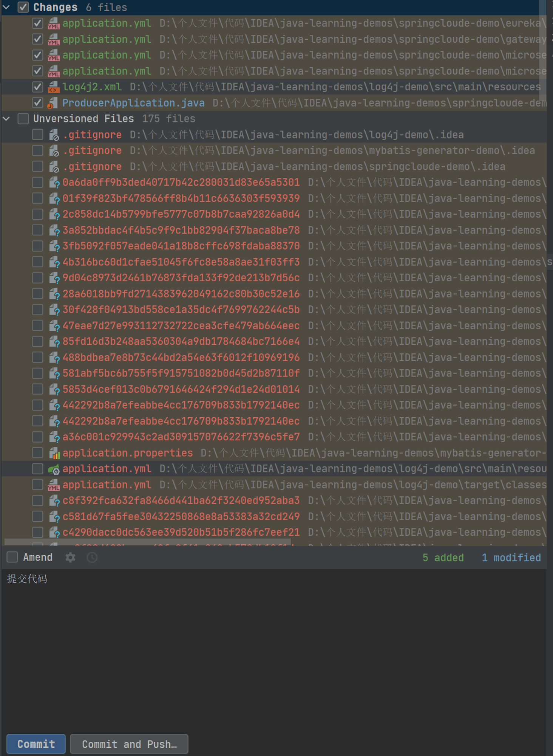Check the Unversioned Files group checkbox
The height and width of the screenshot is (756, 553).
tap(23, 119)
